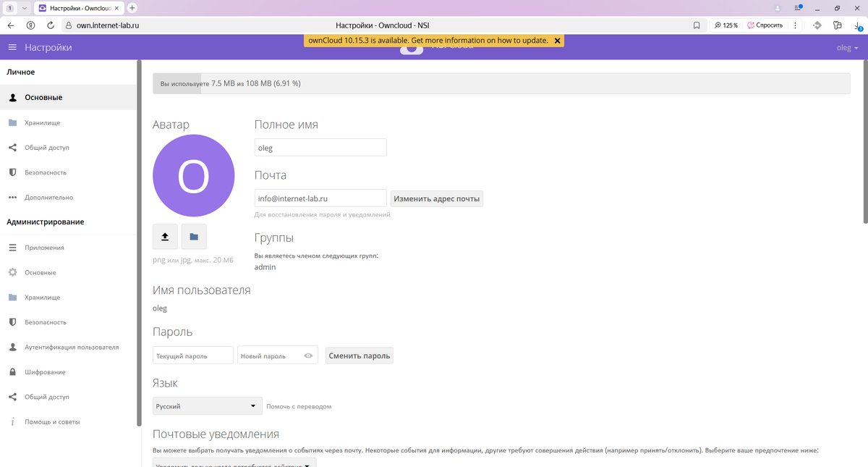Open personal Основные settings
Screen dimensions: 868x467
[x=68, y=97]
